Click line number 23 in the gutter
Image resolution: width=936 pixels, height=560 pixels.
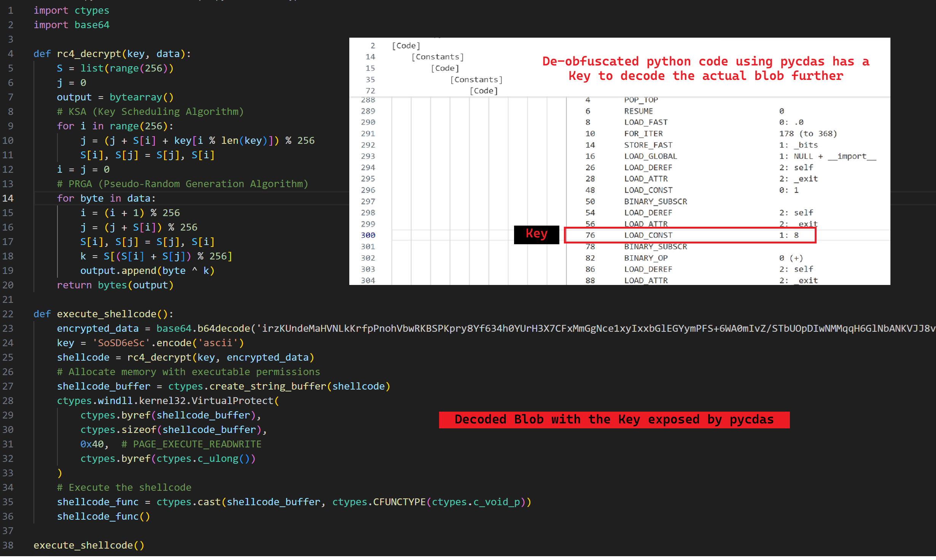pyautogui.click(x=8, y=328)
